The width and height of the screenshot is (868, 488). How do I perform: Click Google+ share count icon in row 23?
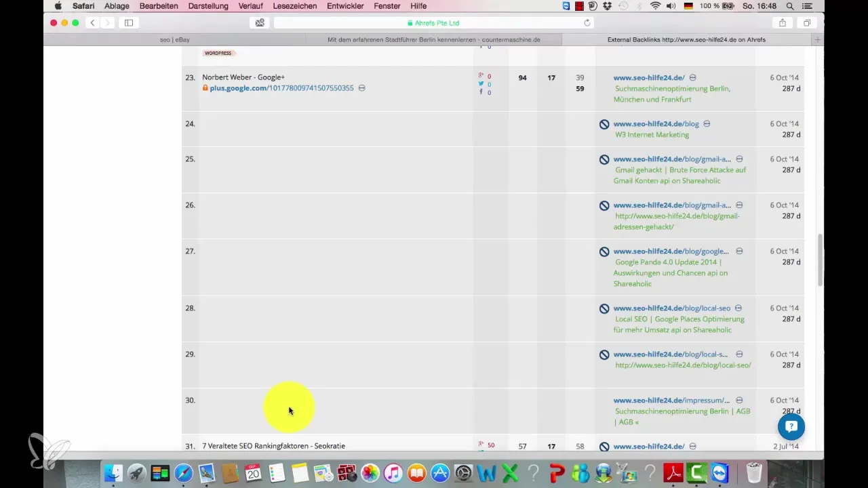click(x=481, y=77)
